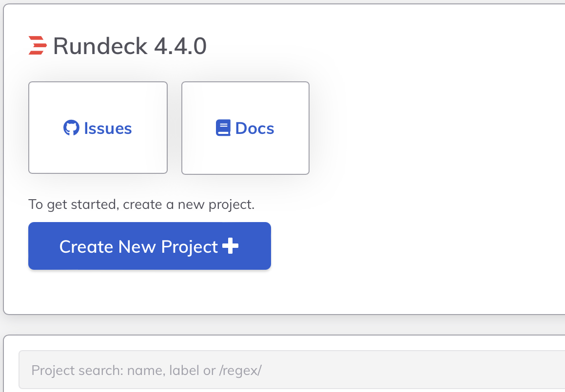Report an issue via the Issues card
The height and width of the screenshot is (392, 565).
97,128
